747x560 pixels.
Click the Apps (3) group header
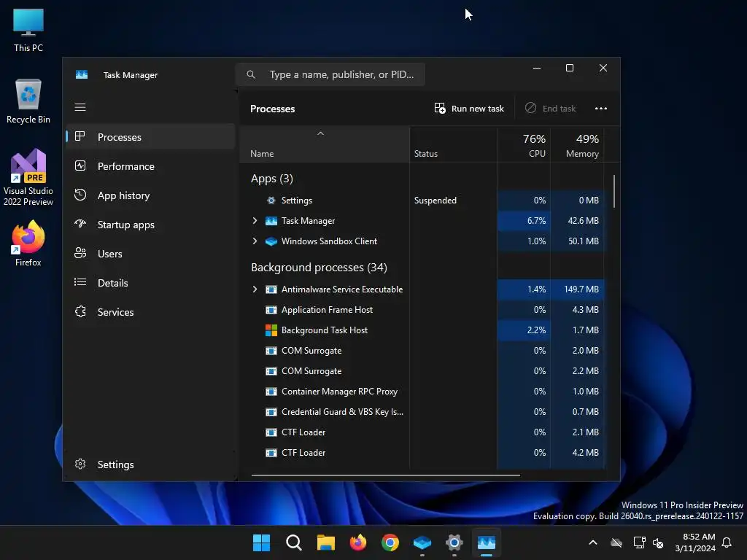click(x=272, y=179)
